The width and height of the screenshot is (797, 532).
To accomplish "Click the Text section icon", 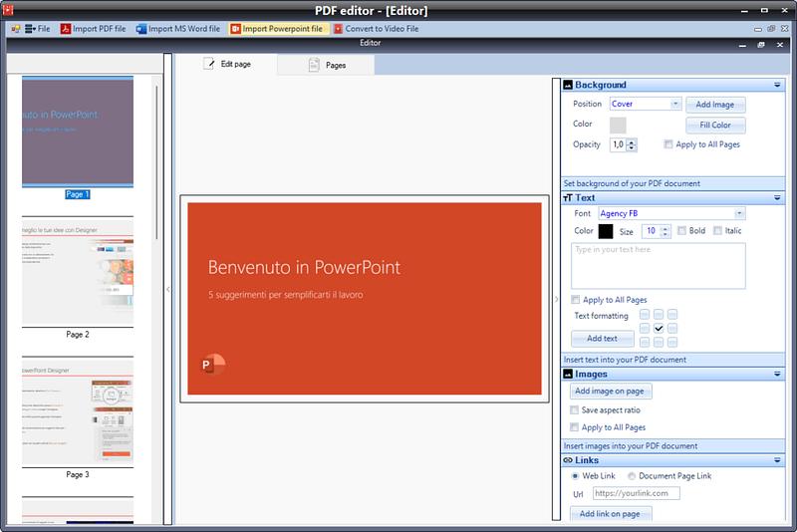I will tap(568, 197).
